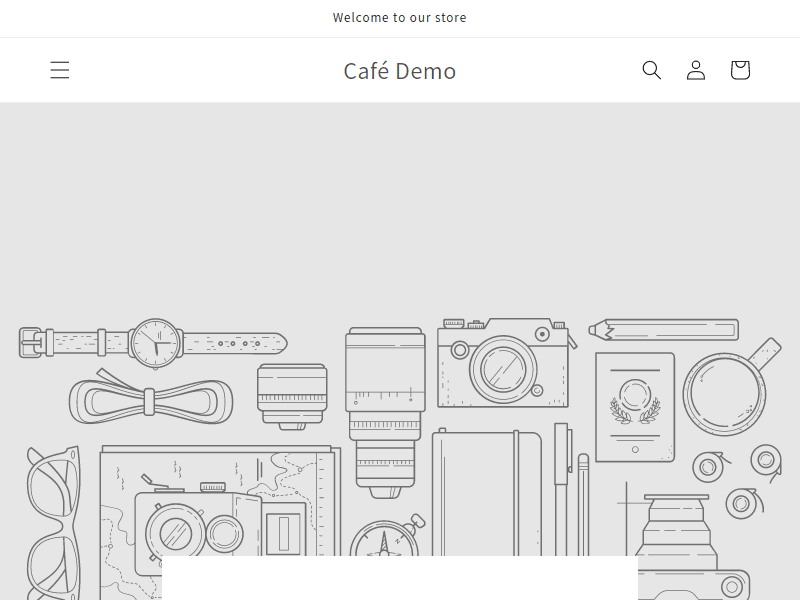View your cart via the bag icon
Screen dimensions: 800x600
tap(740, 70)
